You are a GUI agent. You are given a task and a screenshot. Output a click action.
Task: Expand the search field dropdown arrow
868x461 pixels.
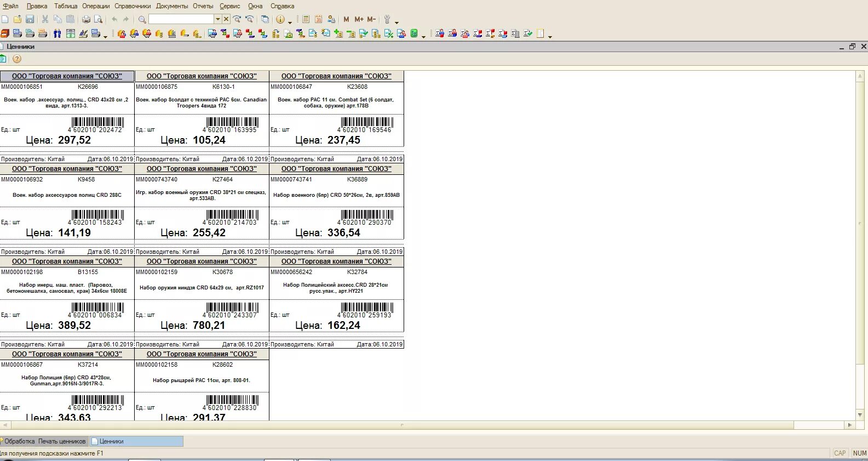coord(217,19)
